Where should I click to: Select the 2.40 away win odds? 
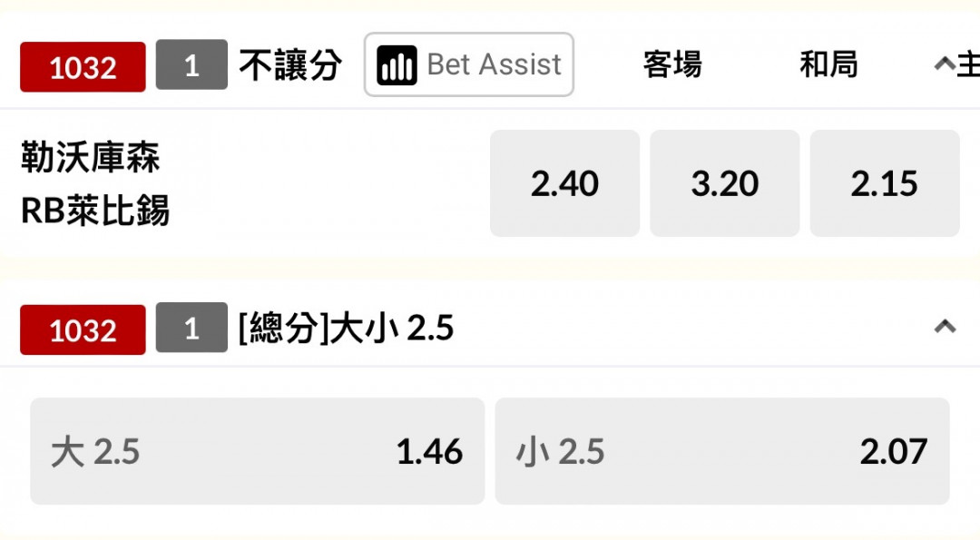coord(564,183)
